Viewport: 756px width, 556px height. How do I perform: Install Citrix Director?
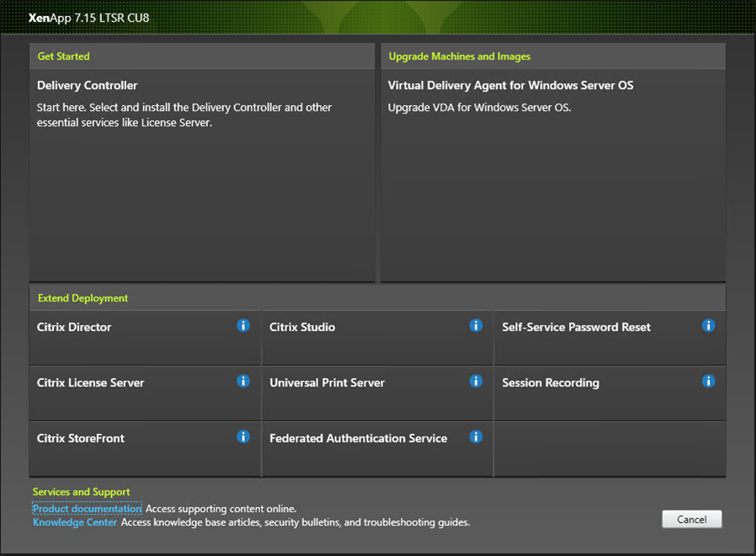(145, 338)
